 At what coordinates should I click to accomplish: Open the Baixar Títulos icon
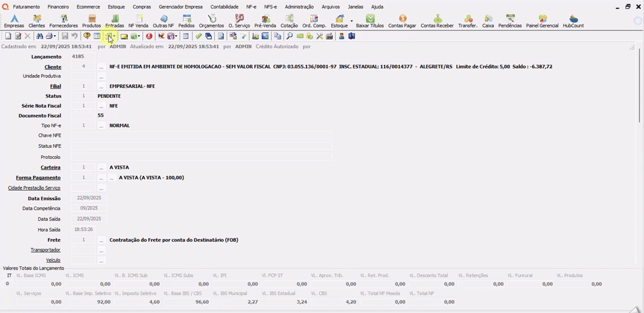click(370, 21)
